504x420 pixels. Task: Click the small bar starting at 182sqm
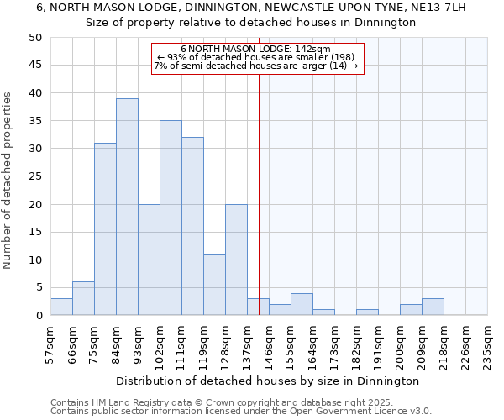[x=367, y=312]
